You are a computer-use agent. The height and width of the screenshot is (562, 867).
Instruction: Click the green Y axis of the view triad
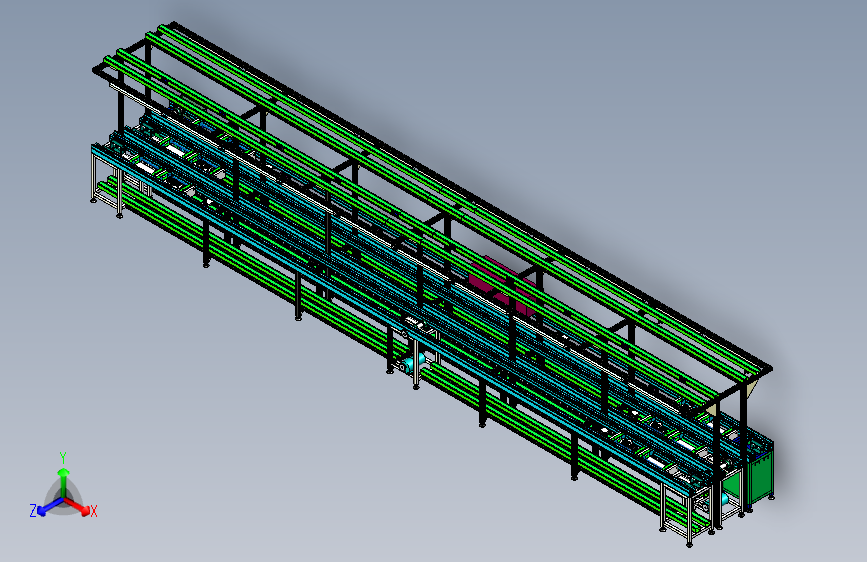[64, 483]
